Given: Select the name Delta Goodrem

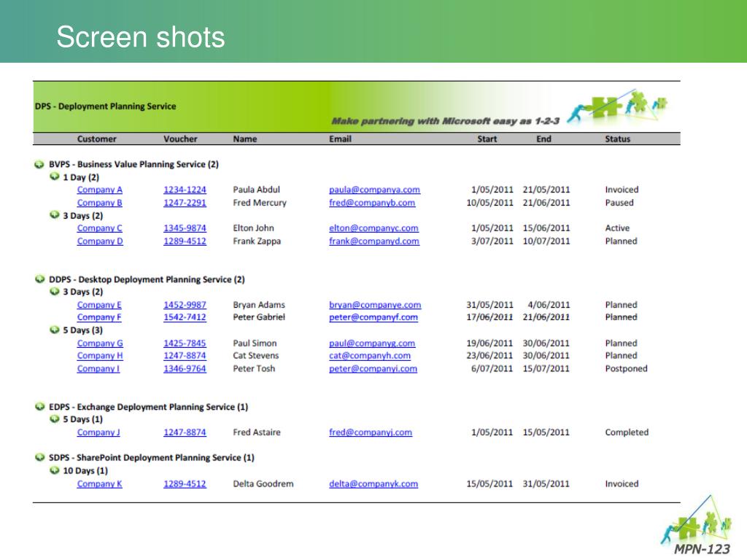Looking at the screenshot, I should (x=263, y=484).
